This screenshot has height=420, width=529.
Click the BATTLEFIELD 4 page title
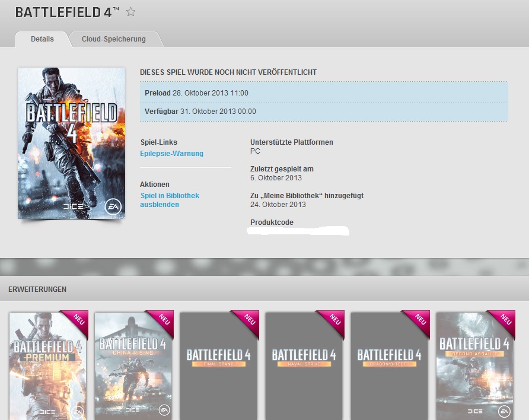coord(67,12)
